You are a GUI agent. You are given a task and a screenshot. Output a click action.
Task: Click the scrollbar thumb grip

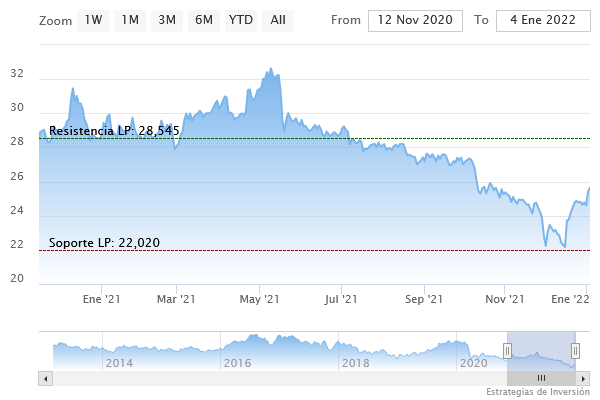click(541, 378)
